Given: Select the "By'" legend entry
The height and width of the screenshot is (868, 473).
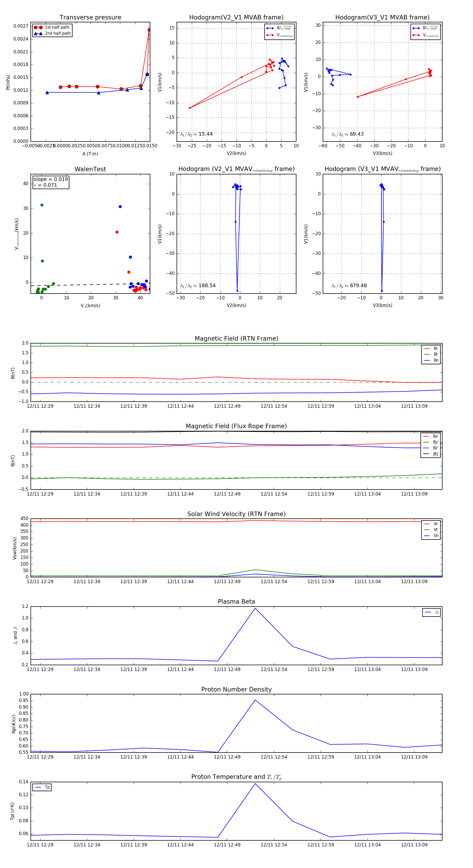Looking at the screenshot, I should 431,442.
